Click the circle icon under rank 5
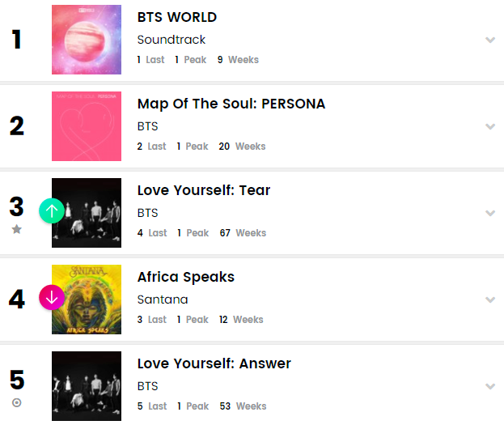This screenshot has width=504, height=425. [16, 403]
